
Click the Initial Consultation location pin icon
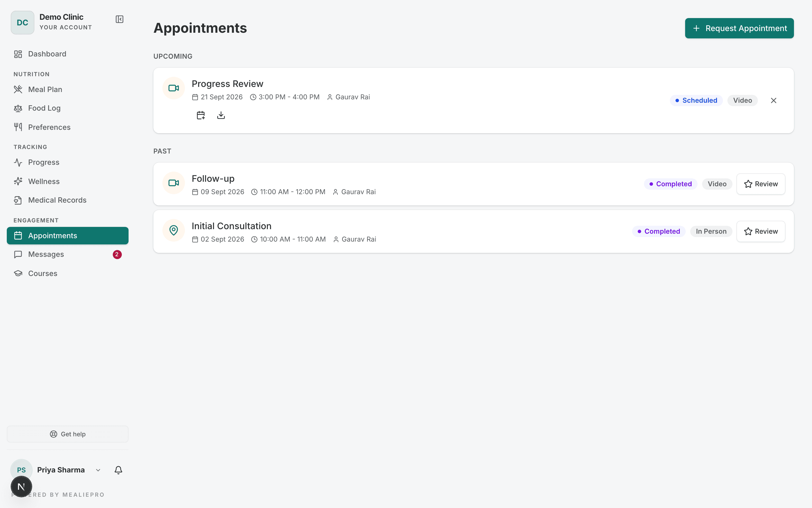coord(173,230)
